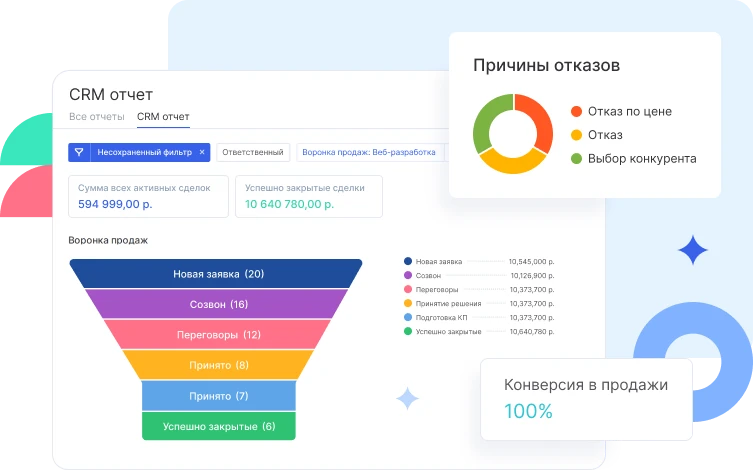
Task: Click the pink Переговоры legend dot
Action: [408, 289]
